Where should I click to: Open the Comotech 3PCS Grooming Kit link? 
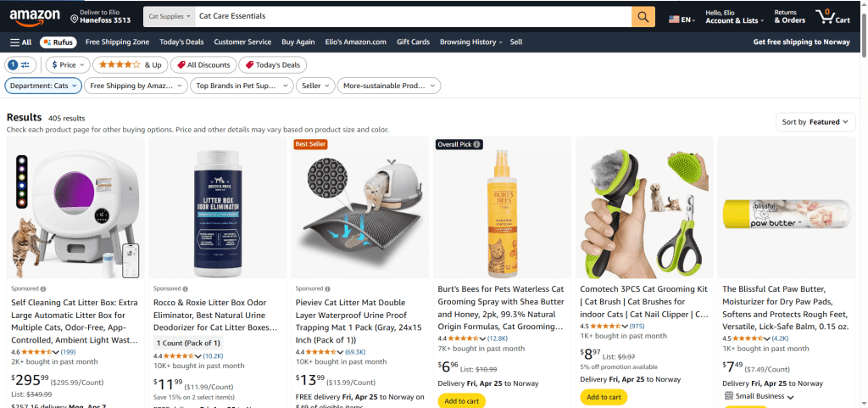pos(644,302)
